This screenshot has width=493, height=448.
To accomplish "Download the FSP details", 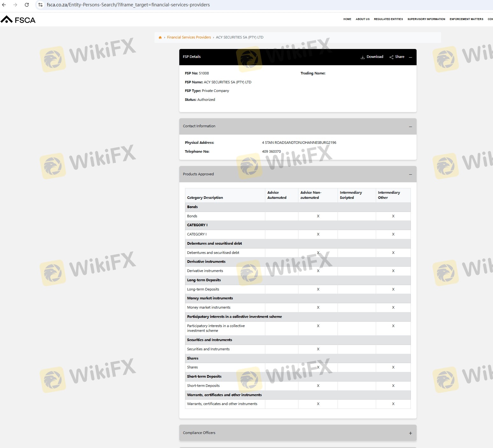I will pos(372,57).
